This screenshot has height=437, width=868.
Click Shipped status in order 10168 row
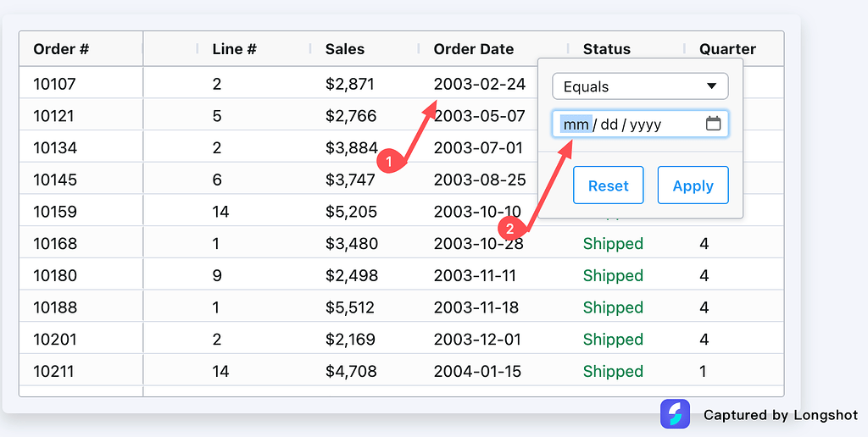coord(613,244)
